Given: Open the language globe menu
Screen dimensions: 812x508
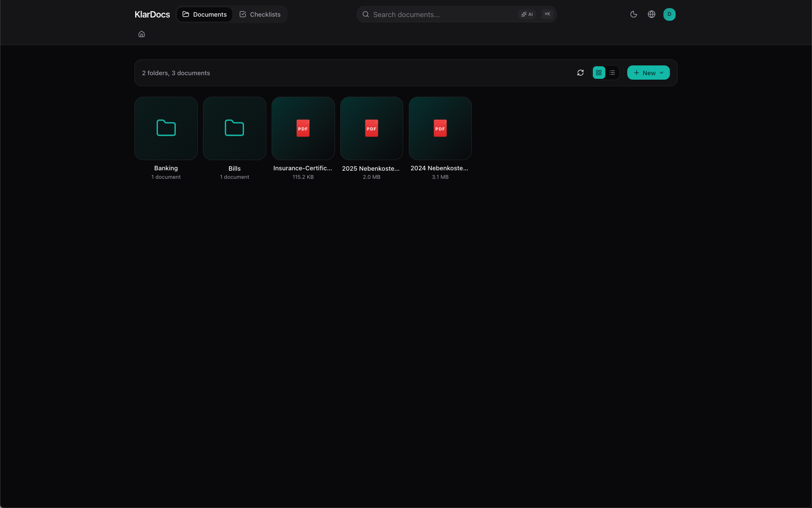Looking at the screenshot, I should point(652,14).
